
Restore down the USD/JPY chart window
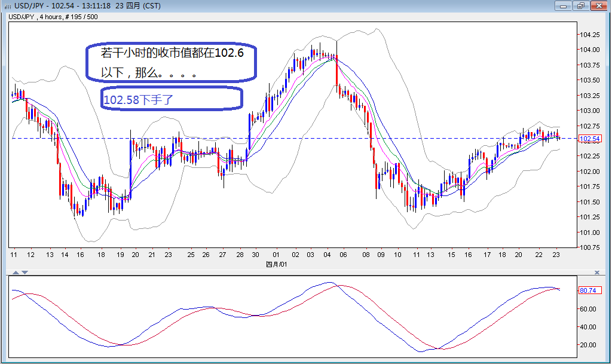point(580,6)
